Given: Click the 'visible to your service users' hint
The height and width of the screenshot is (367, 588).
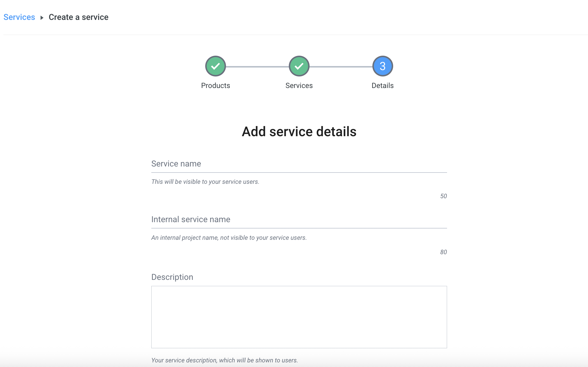Looking at the screenshot, I should (x=205, y=182).
